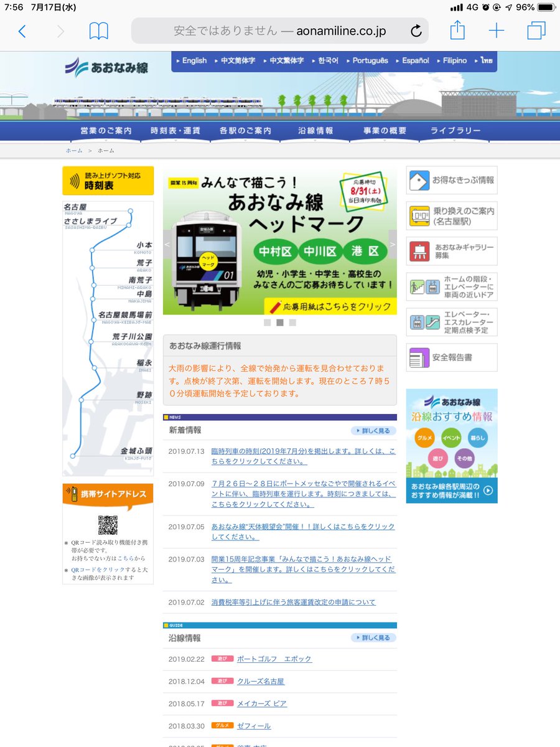Click 応募用紙はこちらをクリック on banner
The width and height of the screenshot is (560, 747).
[x=330, y=306]
